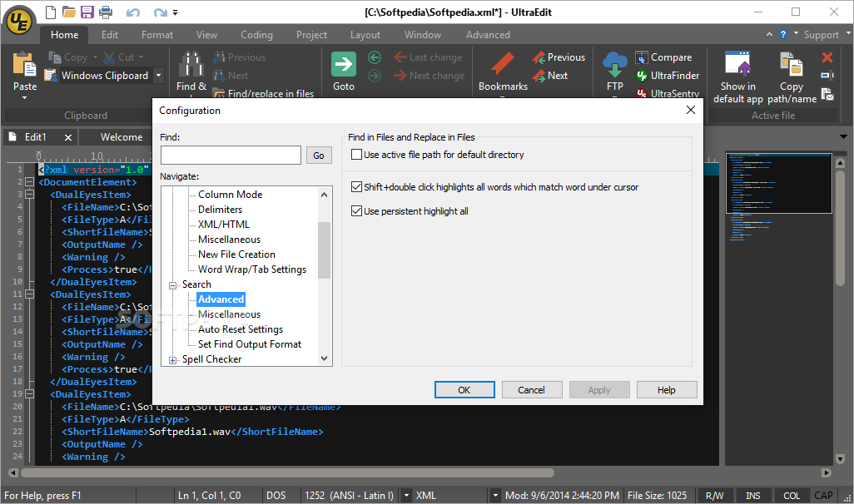Select Auto Reset Settings tree item
The height and width of the screenshot is (504, 854).
coord(241,329)
